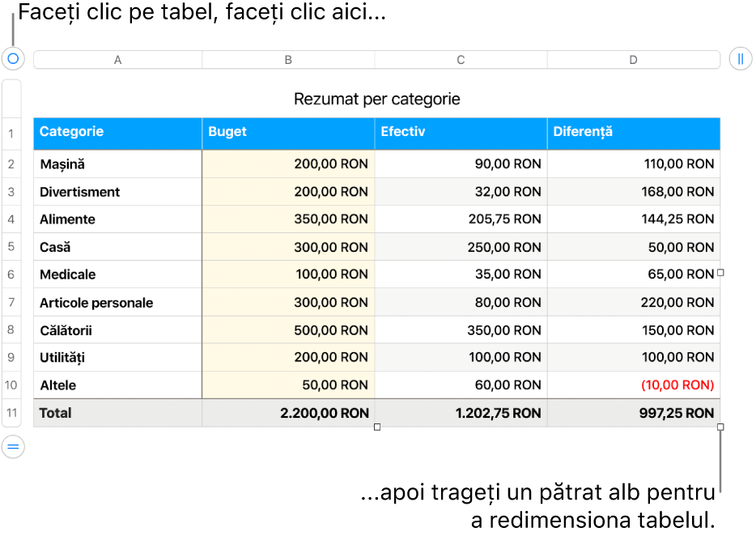Click the Categorie header cell

point(117,134)
